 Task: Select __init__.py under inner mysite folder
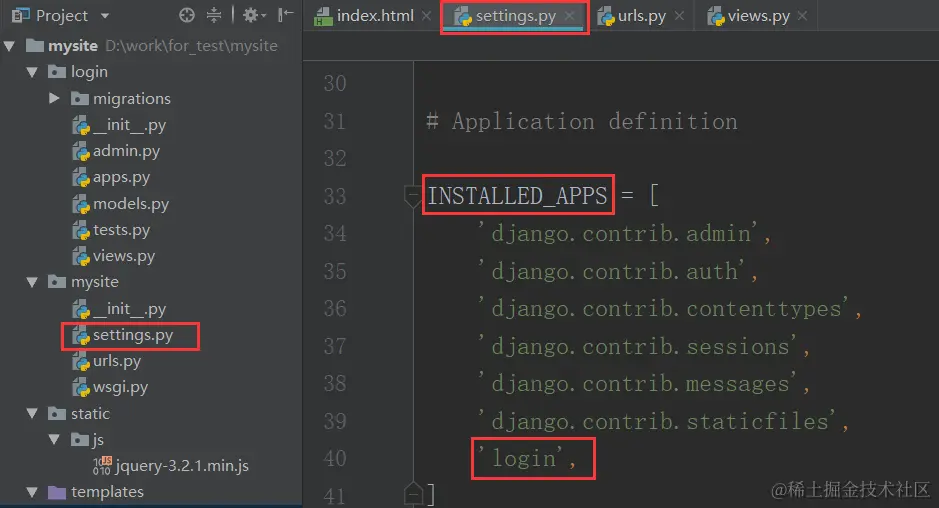(x=129, y=309)
